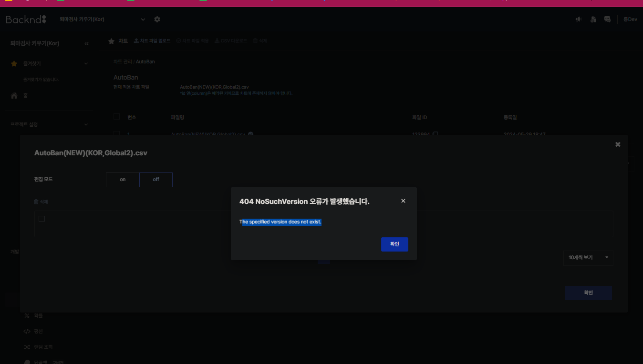Open project settings gear icon in header
643x364 pixels.
click(157, 20)
